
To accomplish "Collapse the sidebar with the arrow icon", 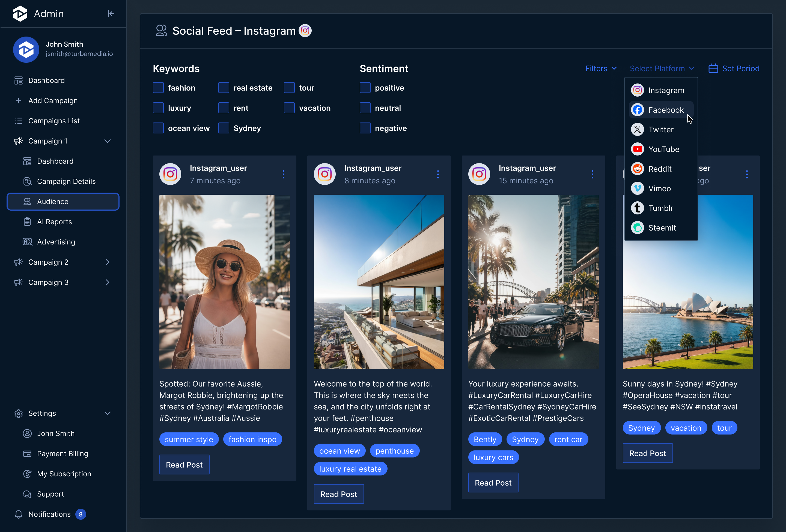I will point(111,14).
